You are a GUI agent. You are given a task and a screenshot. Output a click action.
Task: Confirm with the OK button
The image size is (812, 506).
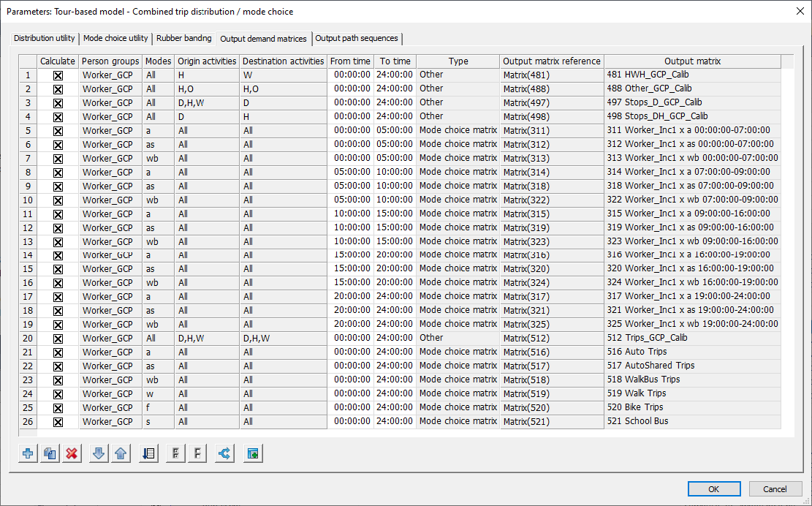[x=714, y=489]
